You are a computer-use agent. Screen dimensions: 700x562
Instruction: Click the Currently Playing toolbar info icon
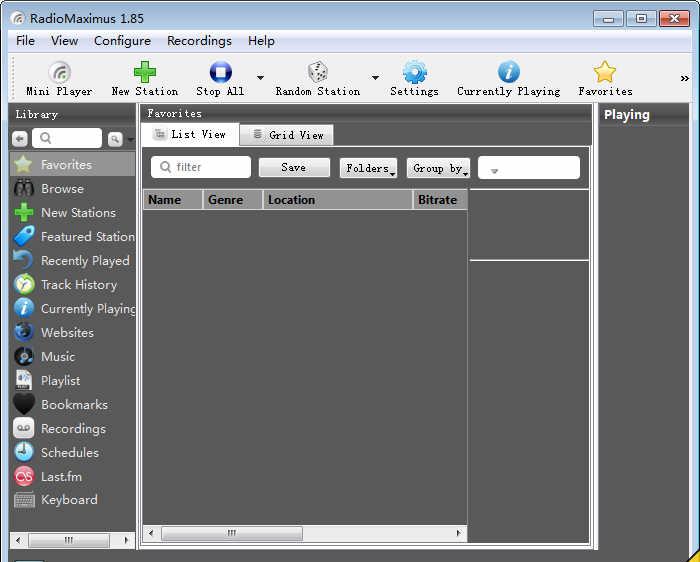click(x=508, y=72)
